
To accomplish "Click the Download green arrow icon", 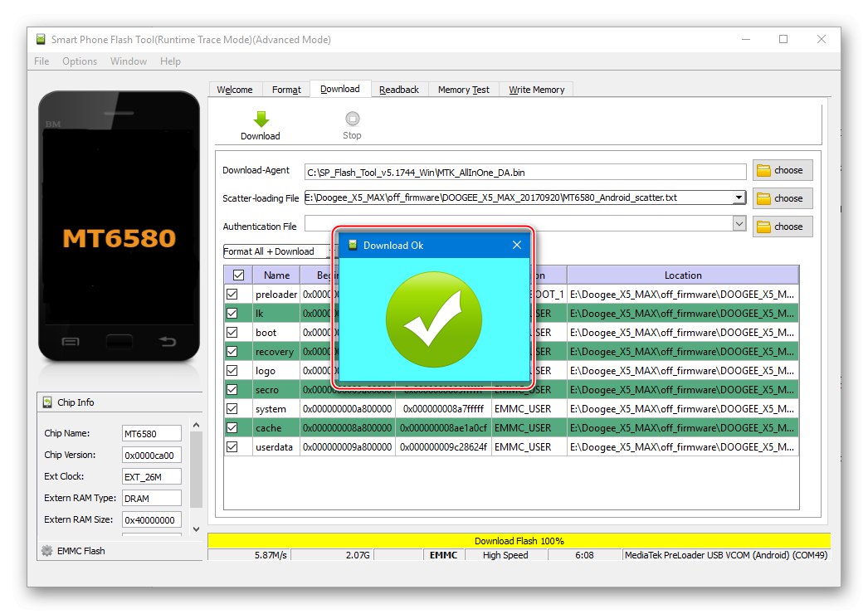I will [x=260, y=119].
